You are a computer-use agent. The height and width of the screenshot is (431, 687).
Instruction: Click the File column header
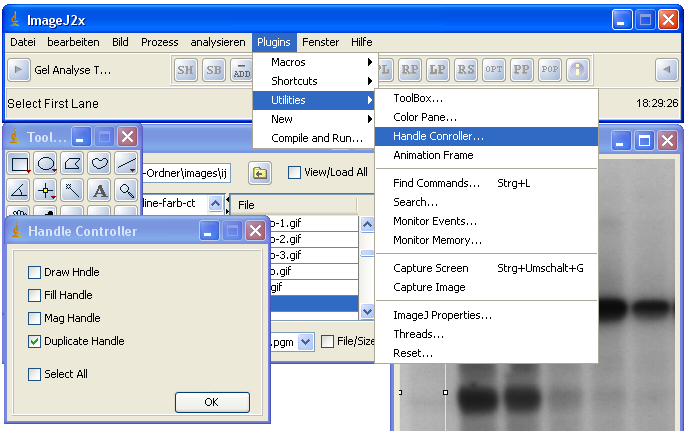pos(293,205)
